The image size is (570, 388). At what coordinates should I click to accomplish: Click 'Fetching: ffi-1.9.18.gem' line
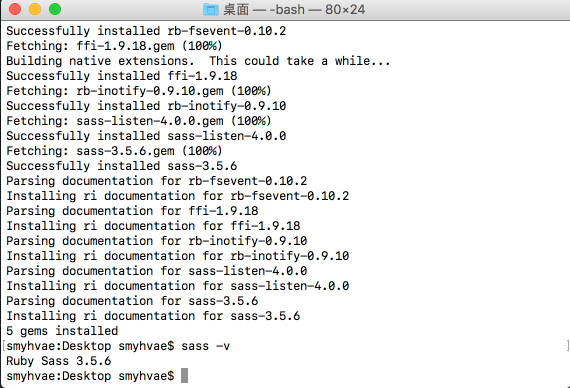114,46
